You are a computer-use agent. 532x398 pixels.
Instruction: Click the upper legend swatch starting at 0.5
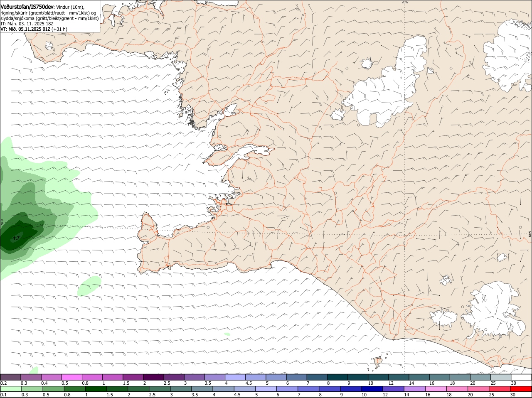[x=71, y=377]
